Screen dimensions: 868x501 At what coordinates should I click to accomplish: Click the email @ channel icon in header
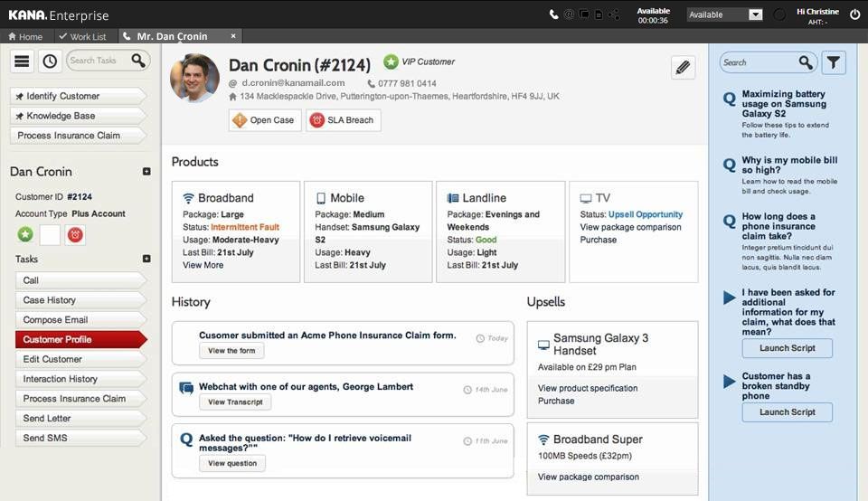pos(569,14)
